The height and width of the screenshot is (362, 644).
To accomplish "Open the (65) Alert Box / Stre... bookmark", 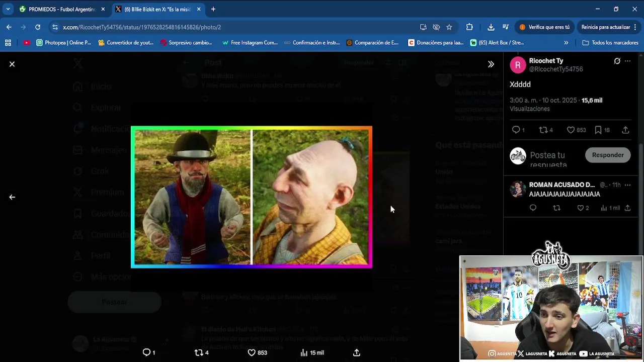I will 497,43.
